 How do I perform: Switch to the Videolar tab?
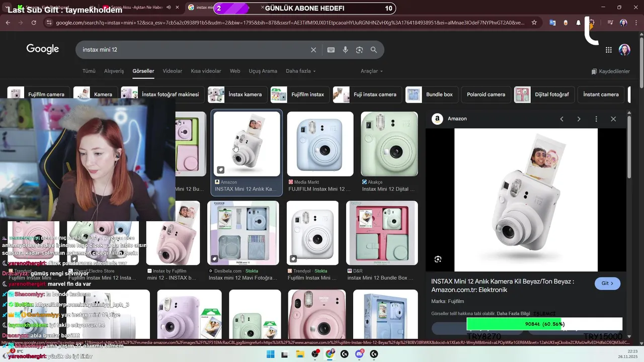coord(173,71)
